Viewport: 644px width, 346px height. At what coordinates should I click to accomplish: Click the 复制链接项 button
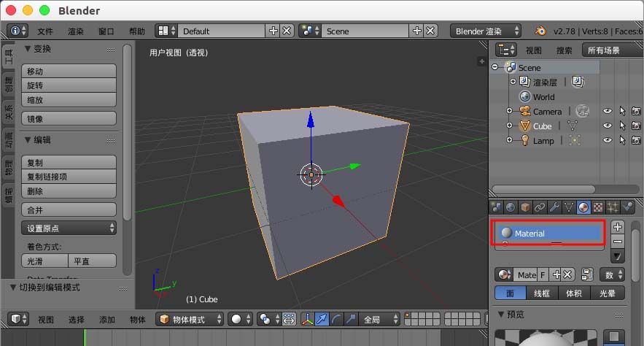point(69,177)
